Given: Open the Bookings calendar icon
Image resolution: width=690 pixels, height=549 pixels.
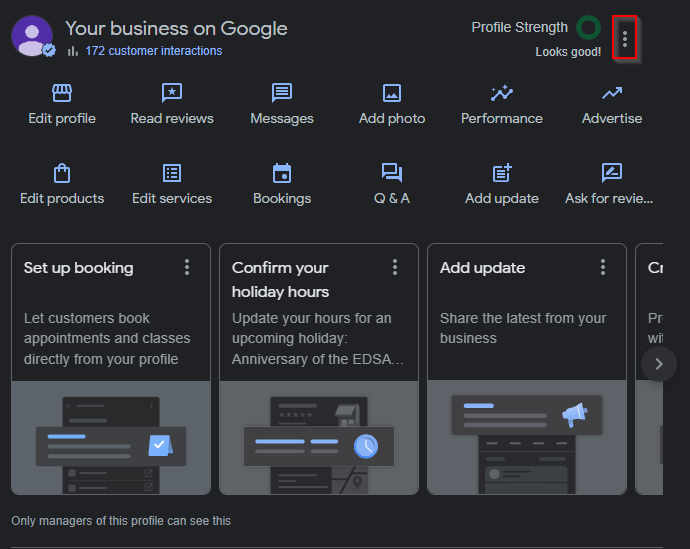Looking at the screenshot, I should tap(282, 173).
